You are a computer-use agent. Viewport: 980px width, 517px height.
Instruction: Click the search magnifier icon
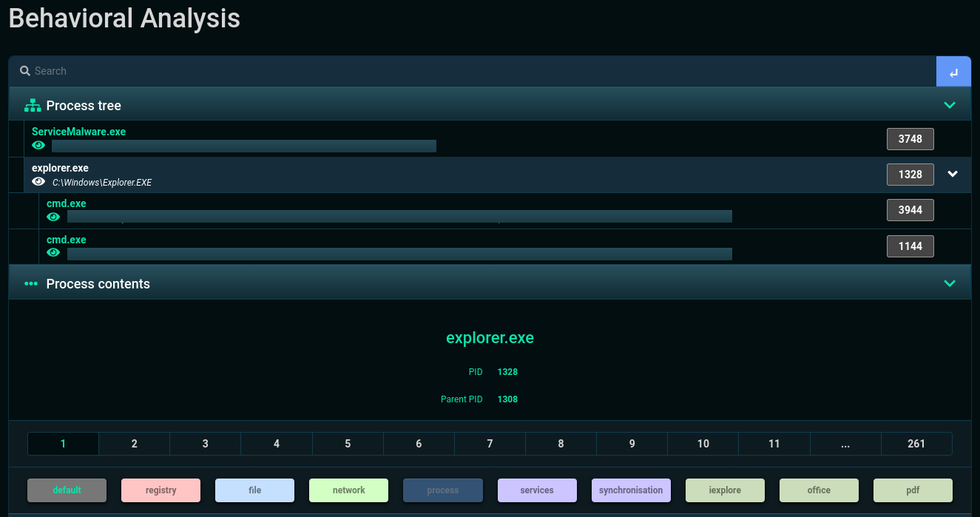pyautogui.click(x=25, y=71)
